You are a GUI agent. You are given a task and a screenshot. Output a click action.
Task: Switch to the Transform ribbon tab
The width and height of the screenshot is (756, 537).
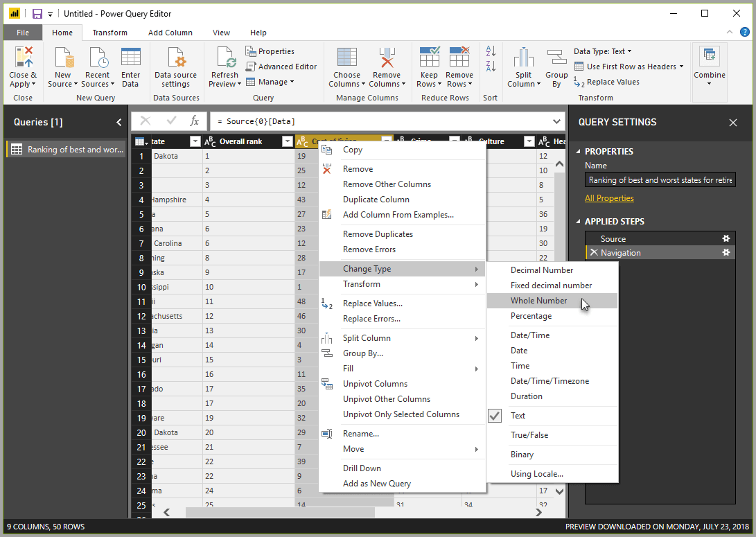pos(109,32)
